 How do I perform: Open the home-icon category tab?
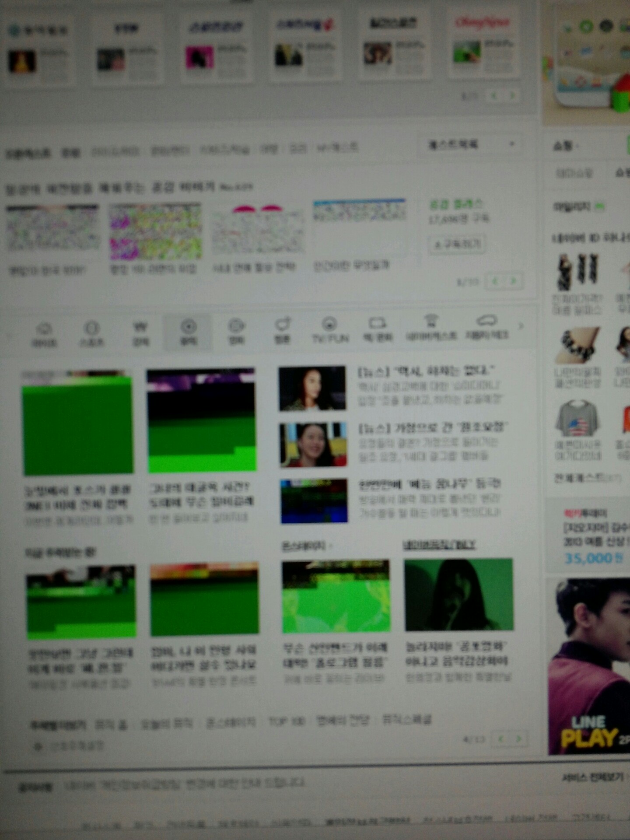tap(44, 333)
